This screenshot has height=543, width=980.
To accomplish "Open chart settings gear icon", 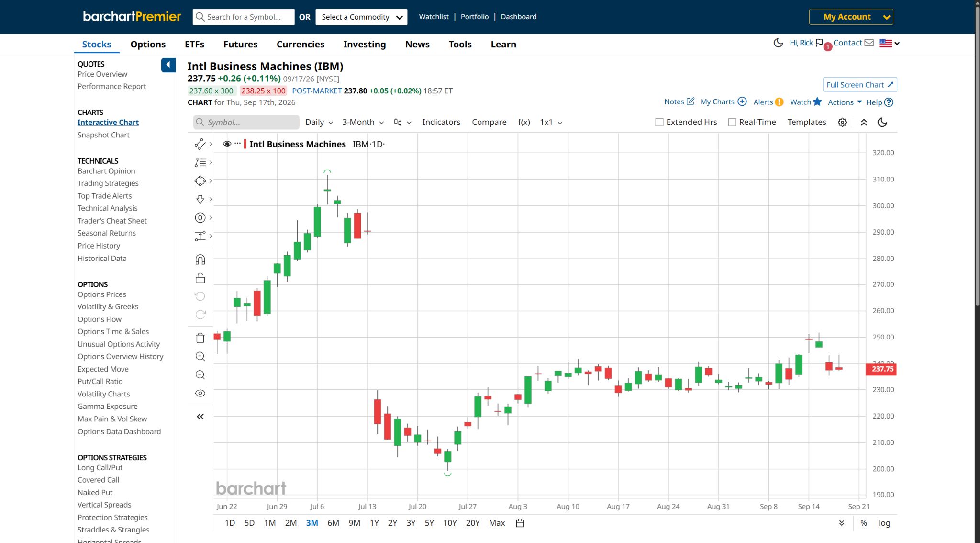I will [843, 123].
